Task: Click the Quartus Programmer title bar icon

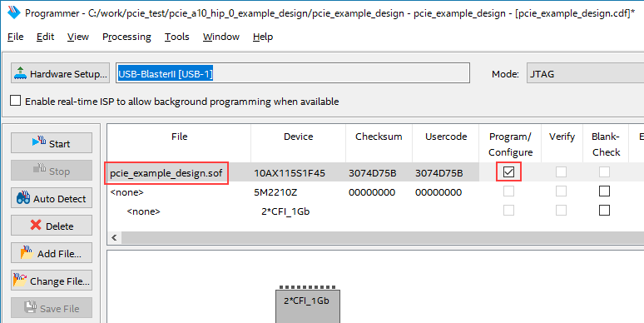Action: click(14, 12)
